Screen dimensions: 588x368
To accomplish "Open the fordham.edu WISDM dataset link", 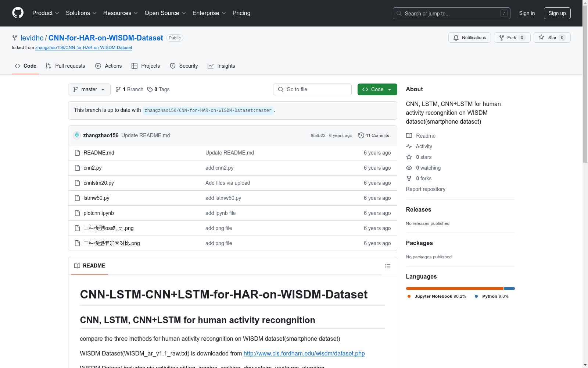I will pyautogui.click(x=304, y=353).
